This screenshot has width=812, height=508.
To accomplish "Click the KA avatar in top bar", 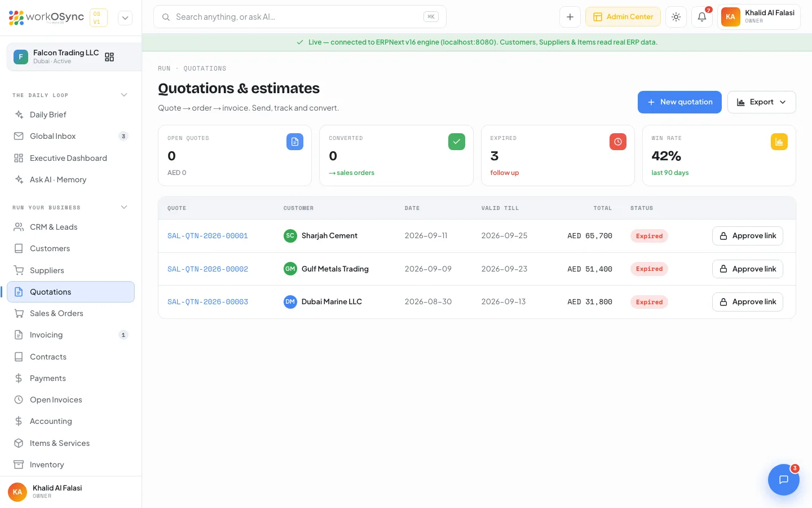I will point(730,17).
